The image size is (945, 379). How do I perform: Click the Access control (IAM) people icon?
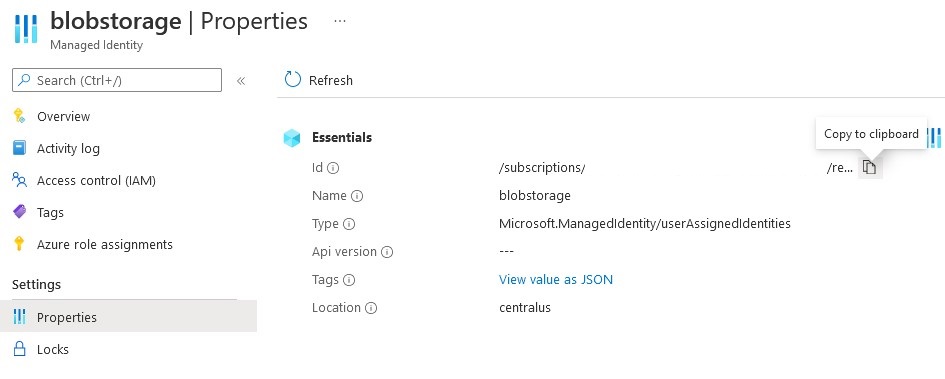click(19, 180)
